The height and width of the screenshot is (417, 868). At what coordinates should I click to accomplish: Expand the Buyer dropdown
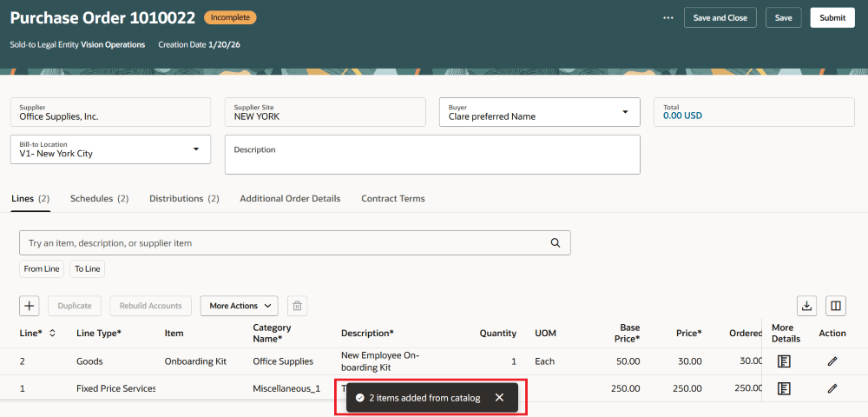coord(625,112)
